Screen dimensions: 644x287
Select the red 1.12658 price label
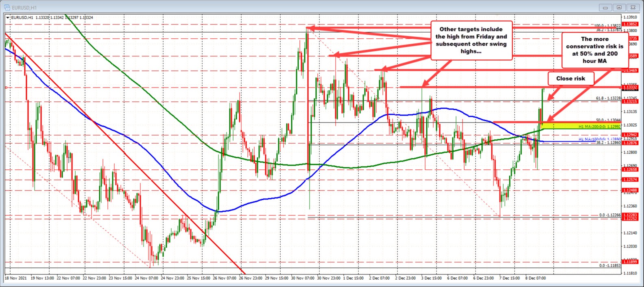(x=630, y=169)
